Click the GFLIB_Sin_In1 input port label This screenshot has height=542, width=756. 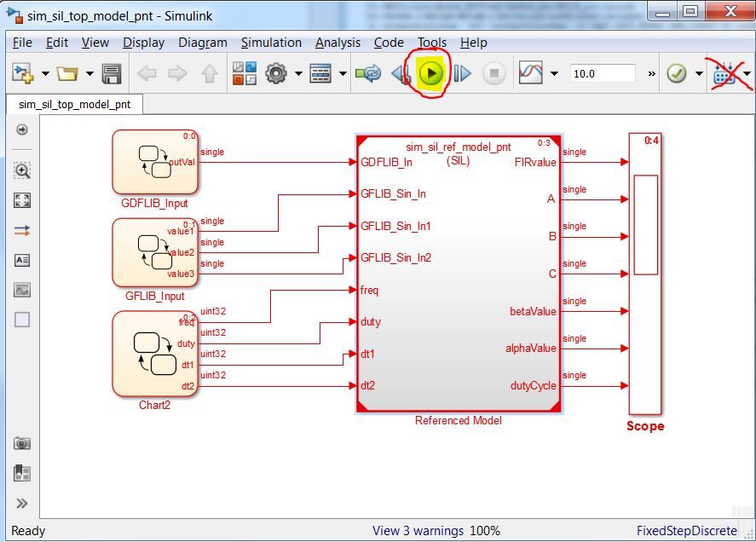[x=395, y=226]
